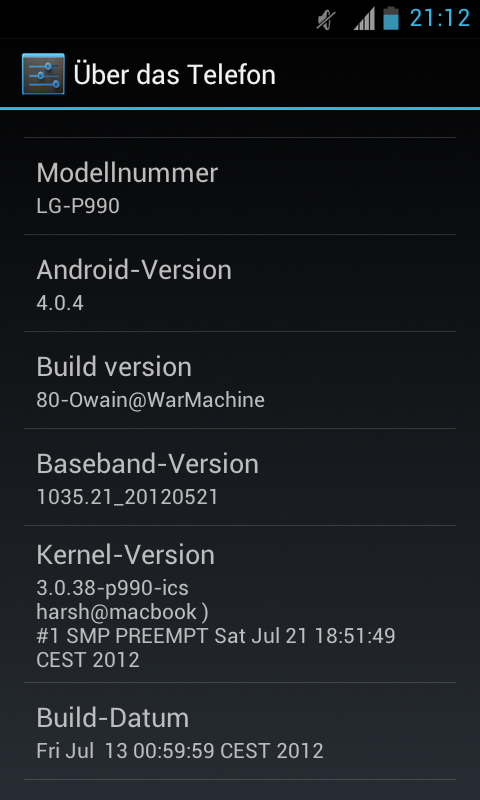
Task: Select the Build version entry
Action: click(x=240, y=380)
